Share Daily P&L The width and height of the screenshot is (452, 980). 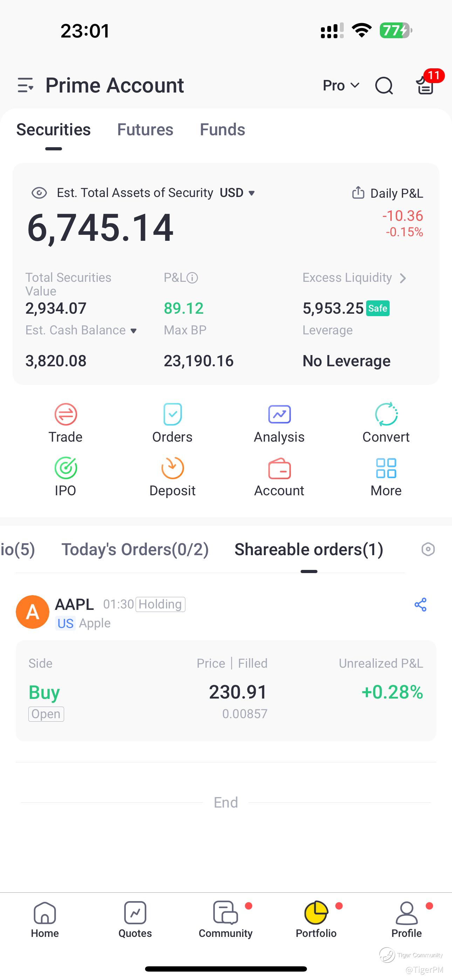(358, 193)
